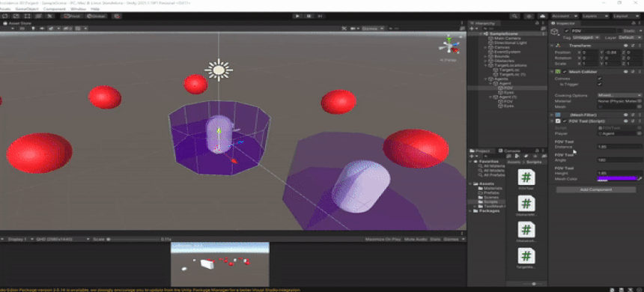
Task: Open the Layers dropdown
Action: point(595,16)
